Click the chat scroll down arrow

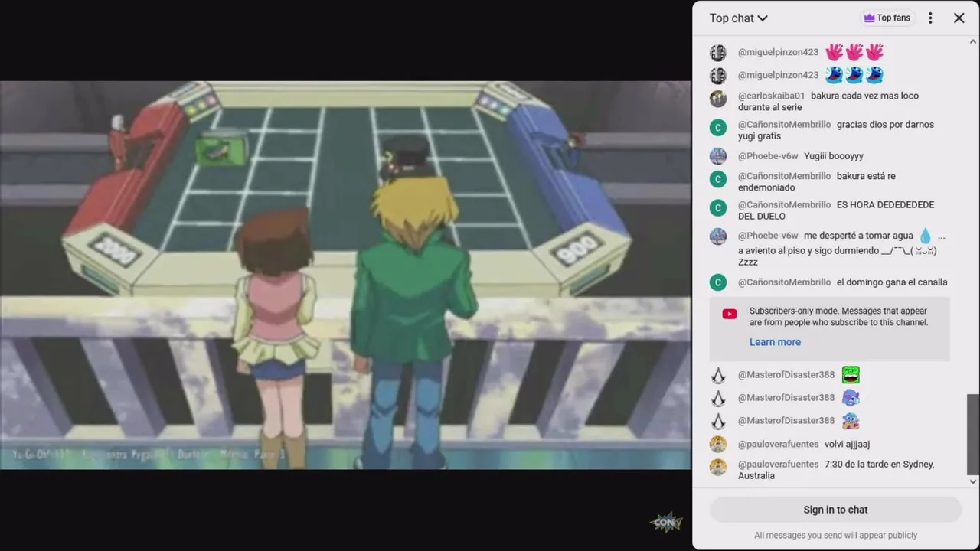point(973,481)
